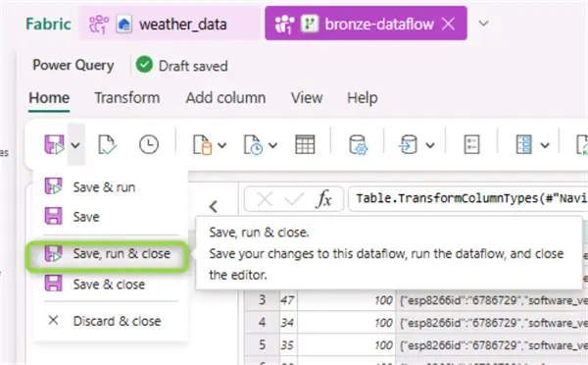Click the Draft saved status indicator
588x365 pixels.
tap(182, 66)
